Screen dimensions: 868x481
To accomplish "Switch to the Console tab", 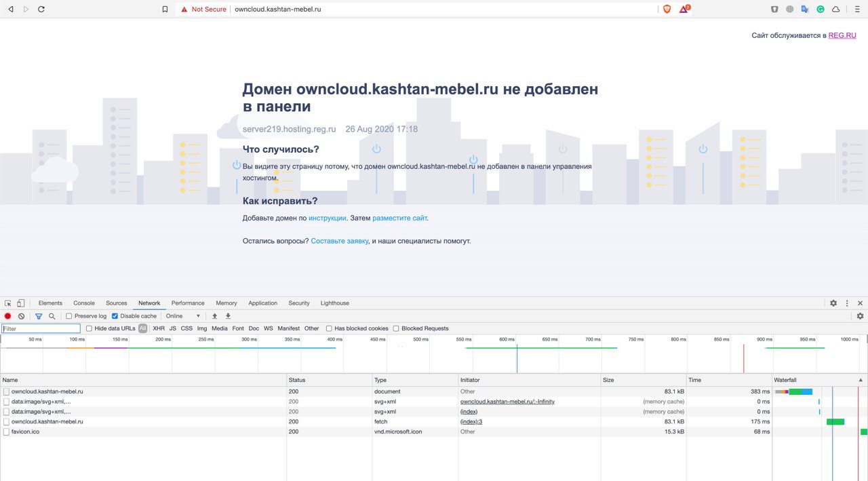I will 84,303.
